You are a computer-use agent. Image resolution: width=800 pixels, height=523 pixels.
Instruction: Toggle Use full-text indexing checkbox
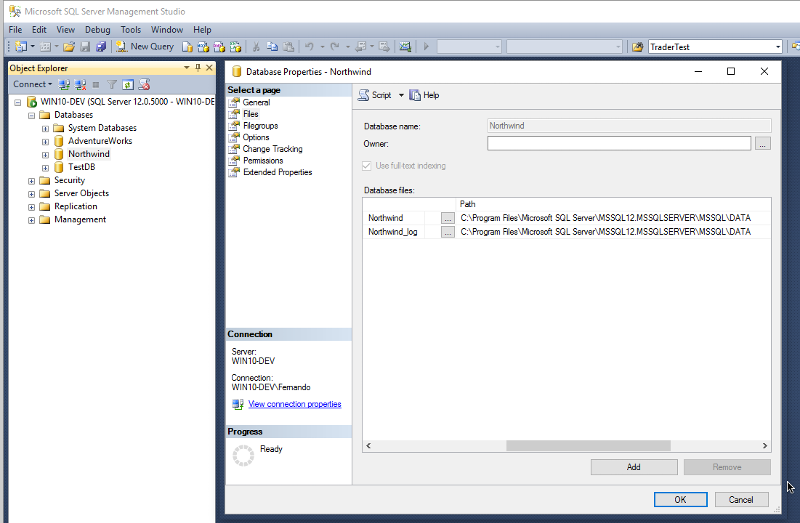[x=366, y=166]
